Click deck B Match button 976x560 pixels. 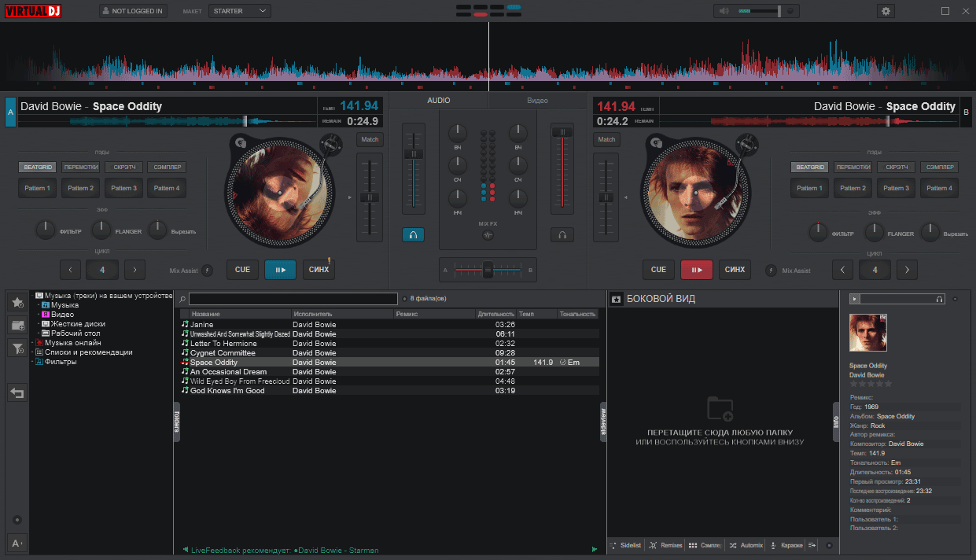point(606,139)
